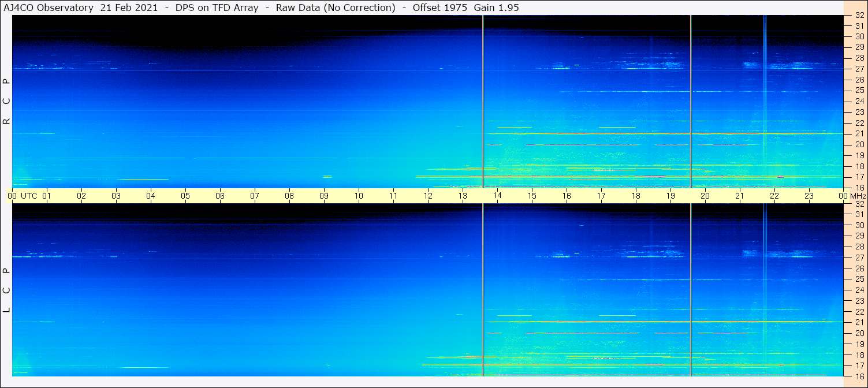Click 20 MHz label in upper frequency scale
Viewport: 868px width, 388px height.
coord(859,144)
